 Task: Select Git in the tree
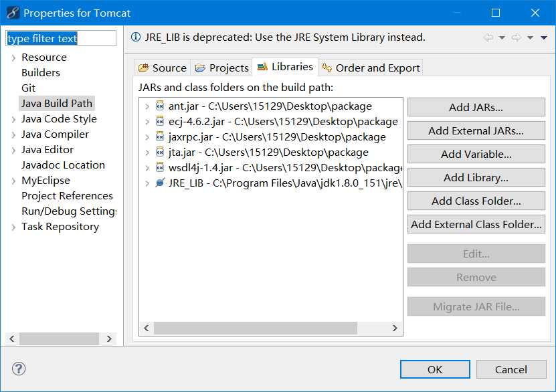pyautogui.click(x=28, y=88)
